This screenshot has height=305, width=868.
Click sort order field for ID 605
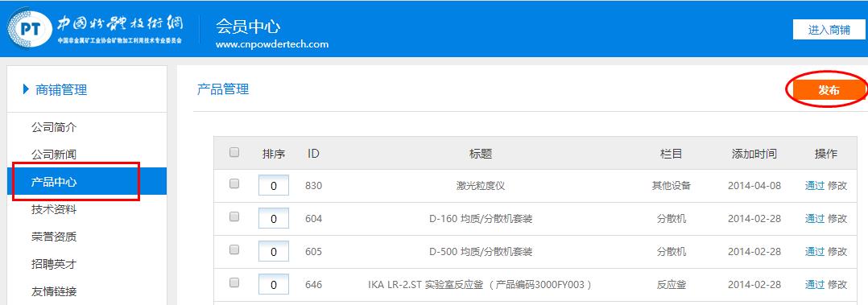[274, 252]
